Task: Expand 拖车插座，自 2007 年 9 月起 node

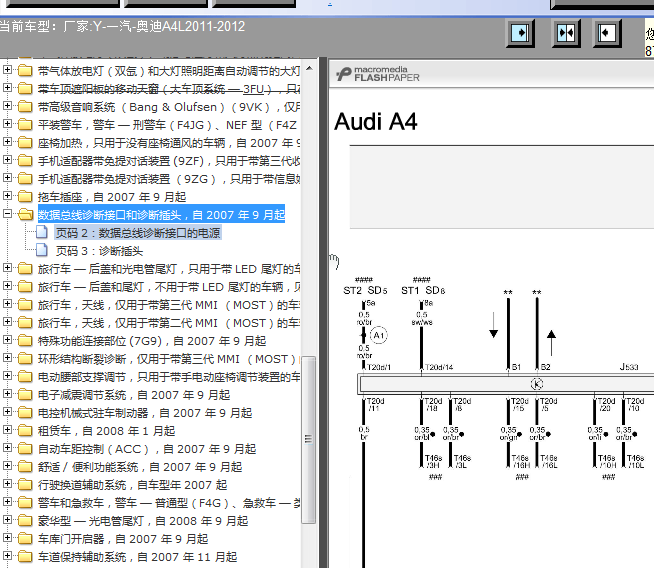Action: [7, 195]
